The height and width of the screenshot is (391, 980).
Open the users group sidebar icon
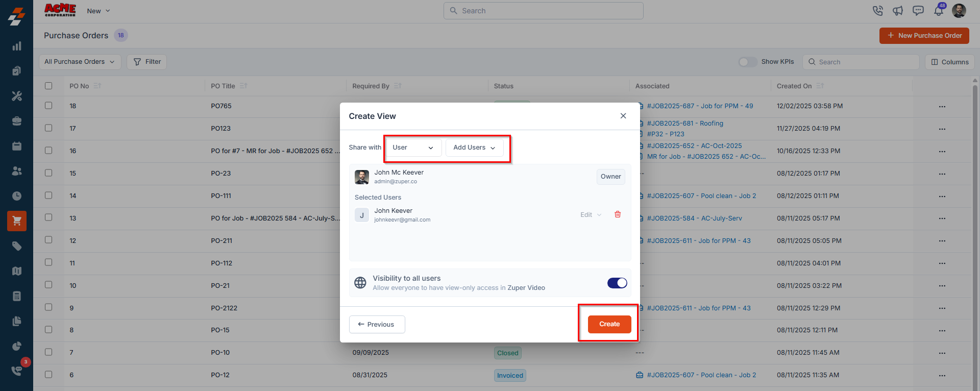17,171
